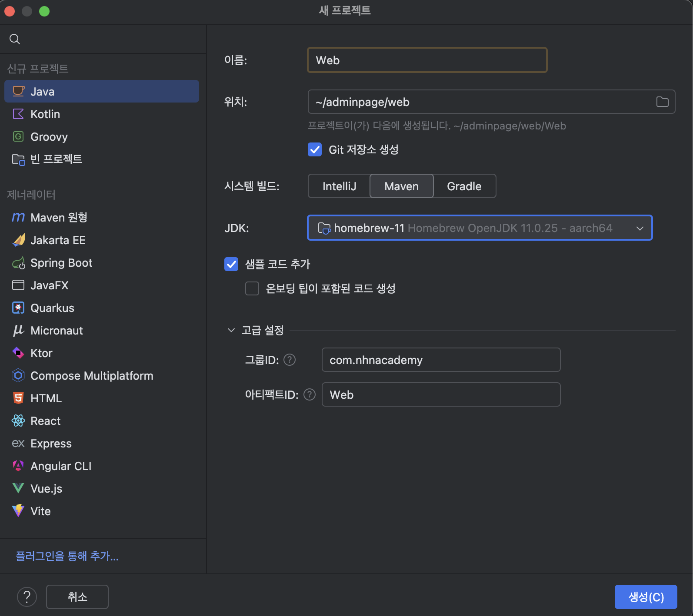Browse for location with folder icon
The image size is (693, 616).
[x=662, y=102]
